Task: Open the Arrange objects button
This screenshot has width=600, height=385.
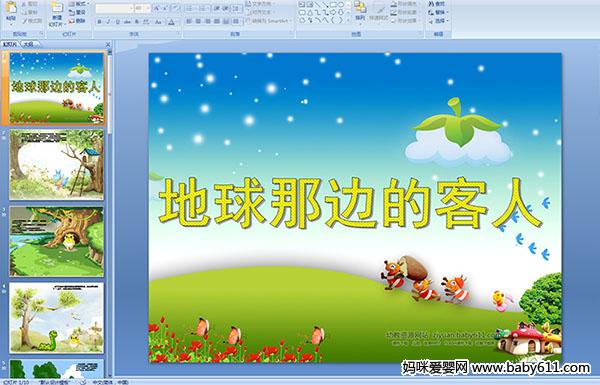Action: tap(360, 11)
